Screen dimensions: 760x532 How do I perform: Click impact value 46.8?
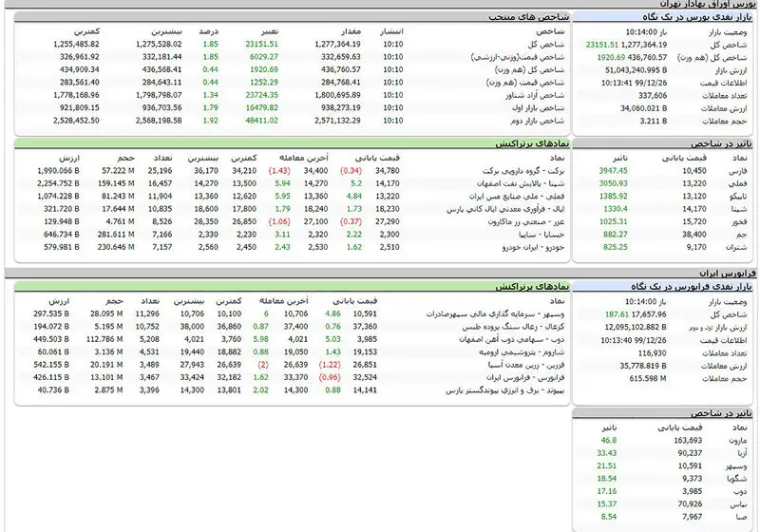(609, 441)
